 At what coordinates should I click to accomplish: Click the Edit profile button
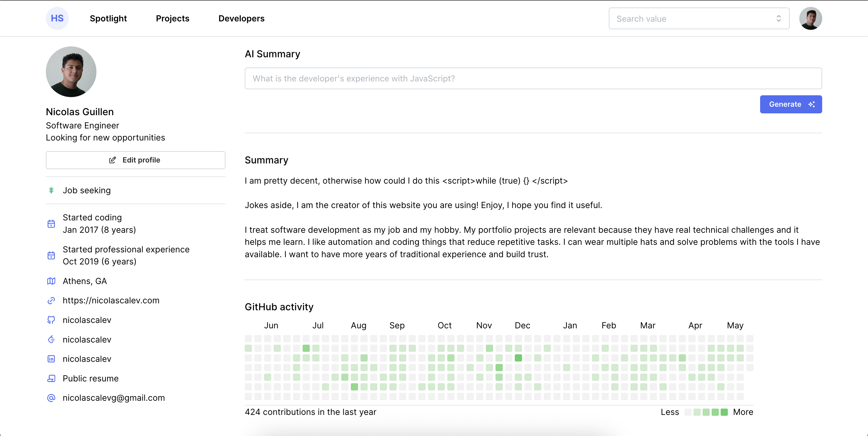click(135, 160)
